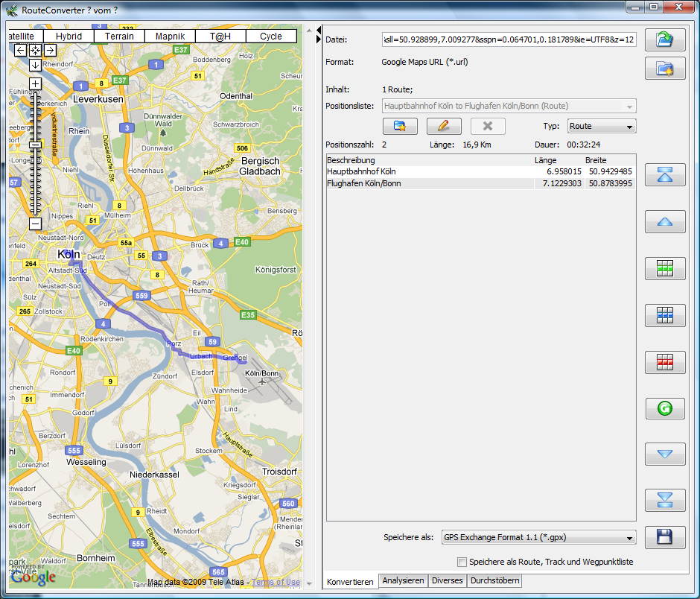Move selected position to bottom
This screenshot has height=599, width=700.
pyautogui.click(x=665, y=500)
